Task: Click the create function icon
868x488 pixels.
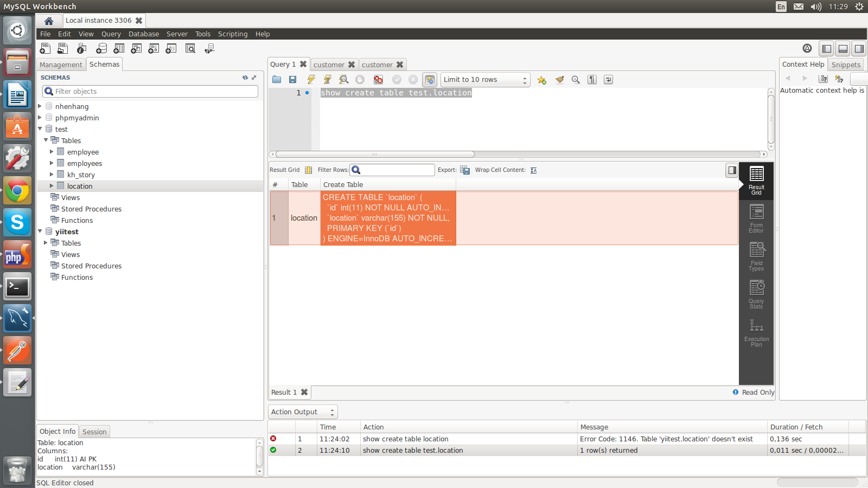Action: [171, 49]
